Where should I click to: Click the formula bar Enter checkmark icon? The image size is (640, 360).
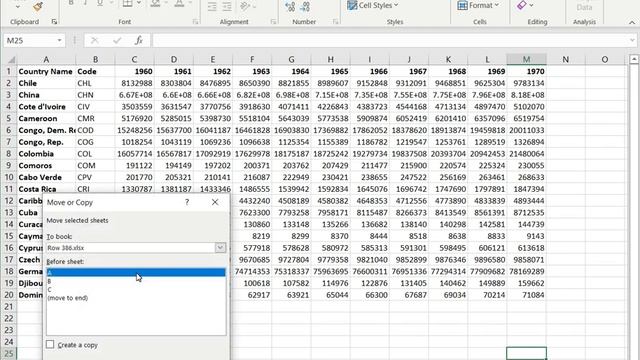117,40
